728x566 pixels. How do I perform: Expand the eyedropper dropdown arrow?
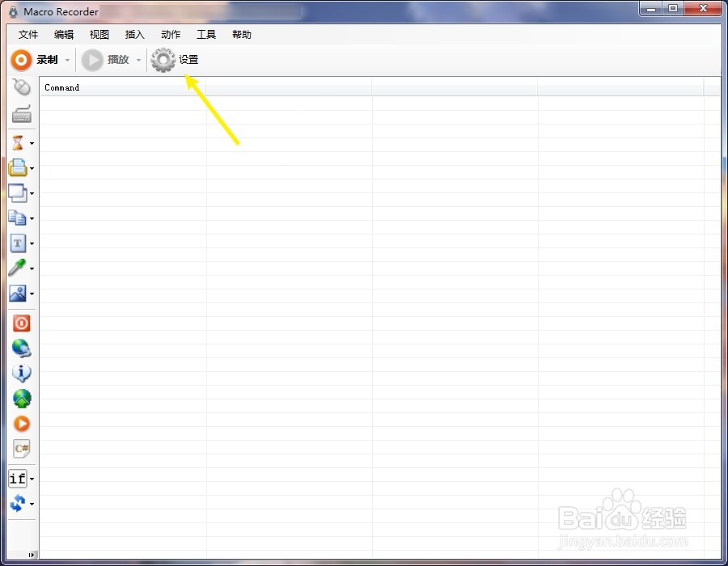(x=32, y=268)
